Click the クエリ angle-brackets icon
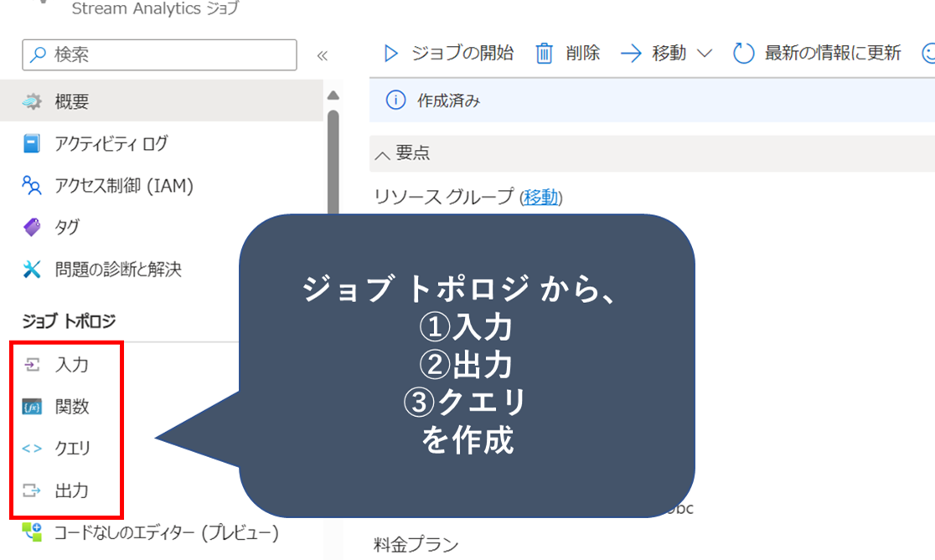Screen dimensions: 935x560 tap(32, 449)
